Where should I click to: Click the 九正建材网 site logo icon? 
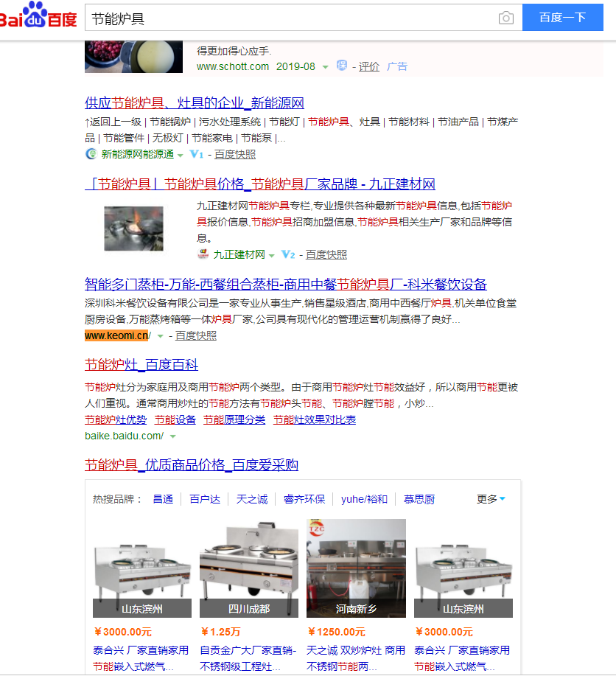(203, 254)
